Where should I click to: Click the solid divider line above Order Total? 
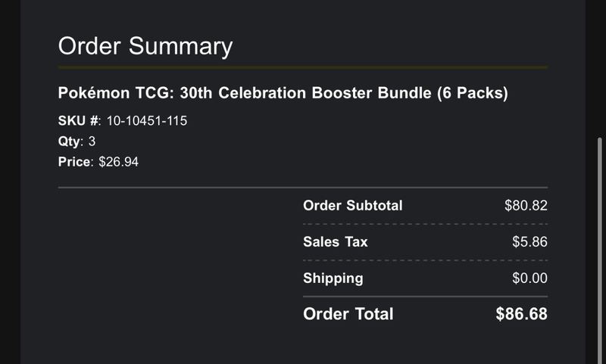425,297
